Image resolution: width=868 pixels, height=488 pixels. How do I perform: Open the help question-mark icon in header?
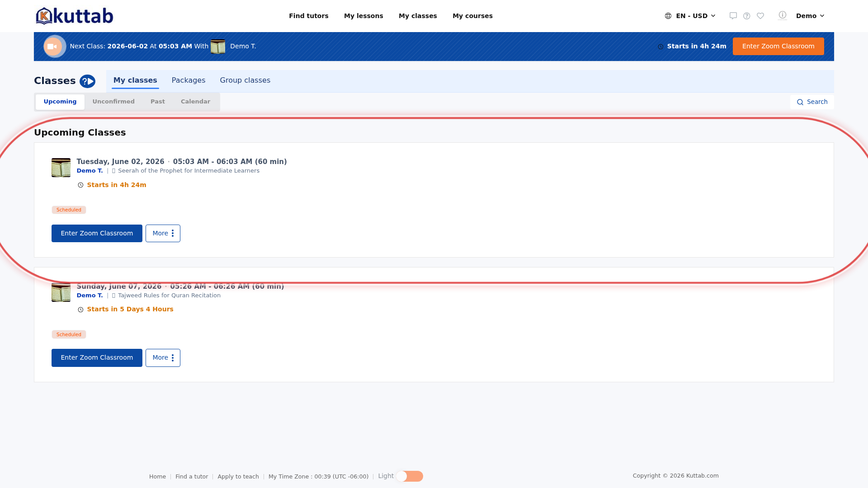click(747, 16)
